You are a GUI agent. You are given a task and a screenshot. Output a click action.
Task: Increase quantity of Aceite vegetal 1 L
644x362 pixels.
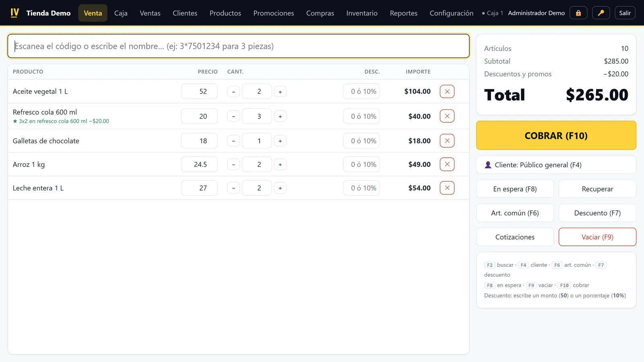(x=280, y=92)
